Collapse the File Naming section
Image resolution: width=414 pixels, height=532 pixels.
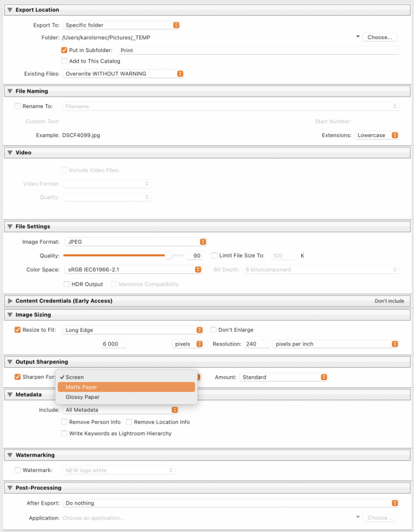pos(10,91)
